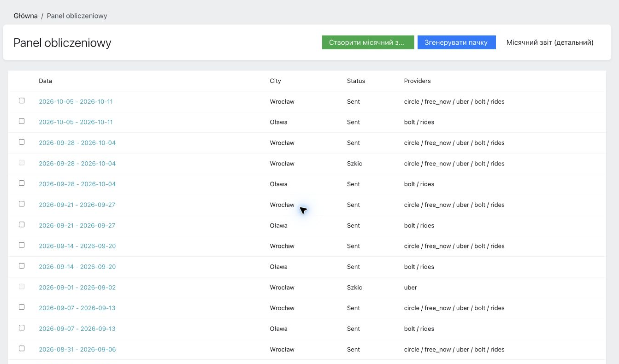The width and height of the screenshot is (619, 364).
Task: Open Місячний звіт (детальний)
Action: [x=550, y=42]
